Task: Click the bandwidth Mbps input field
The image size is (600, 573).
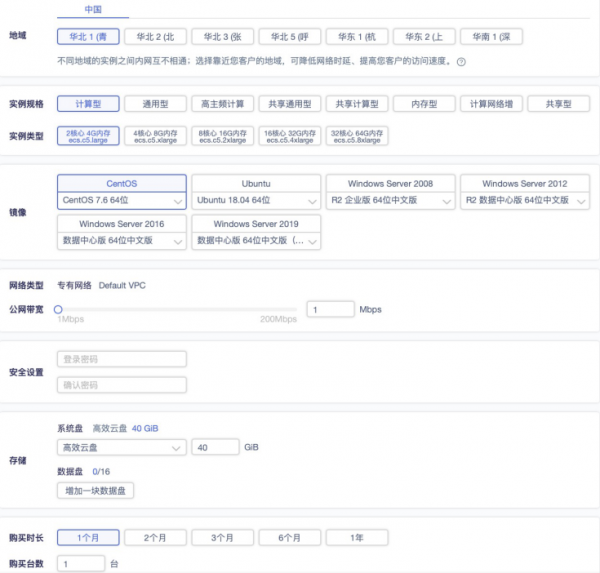Action: [x=329, y=310]
